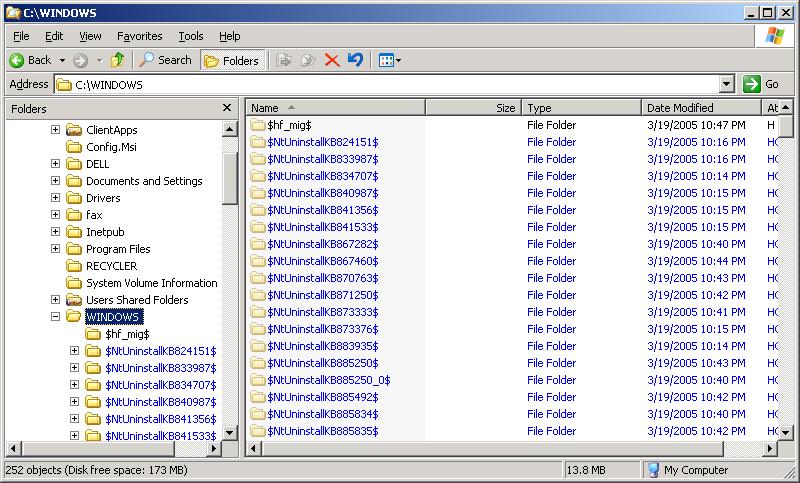This screenshot has height=483, width=800.
Task: Click the Move To toolbar icon
Action: pos(284,61)
